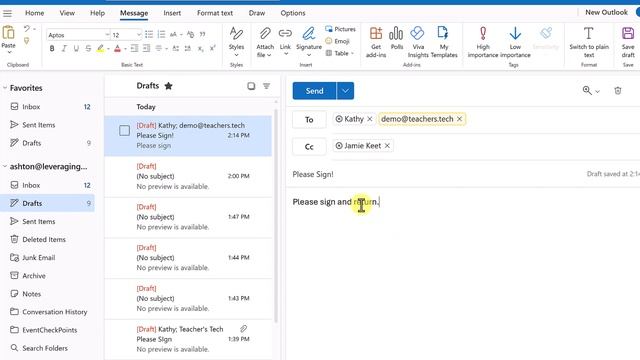Click the Cc recipients button
The height and width of the screenshot is (360, 640).
(x=309, y=147)
